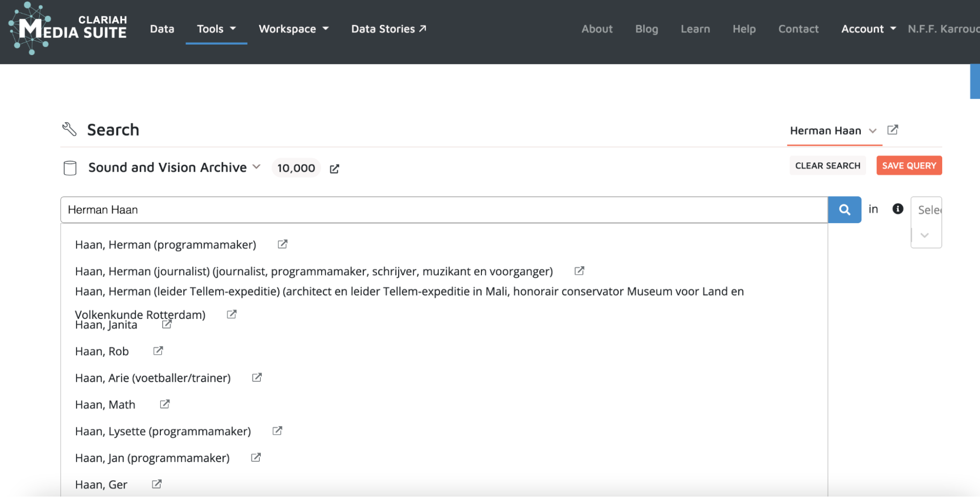Click external link icon next to Haan, Math
Viewport: 980px width, 497px height.
(x=165, y=404)
